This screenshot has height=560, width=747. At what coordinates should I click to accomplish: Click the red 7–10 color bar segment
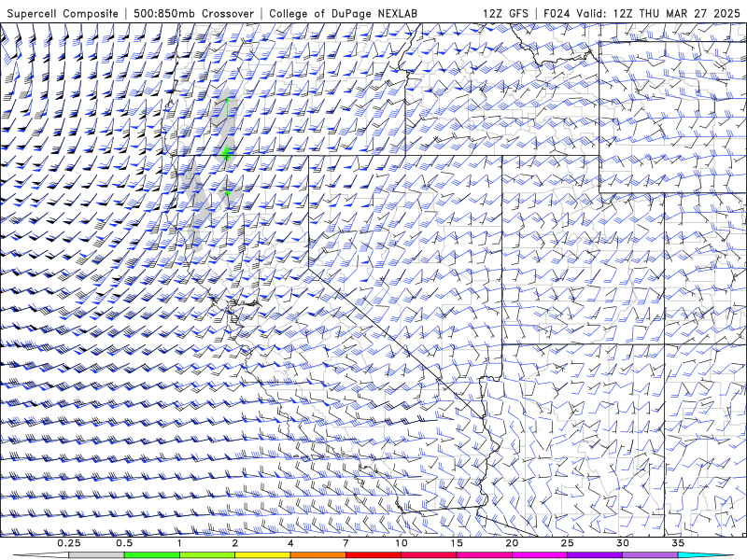click(373, 555)
